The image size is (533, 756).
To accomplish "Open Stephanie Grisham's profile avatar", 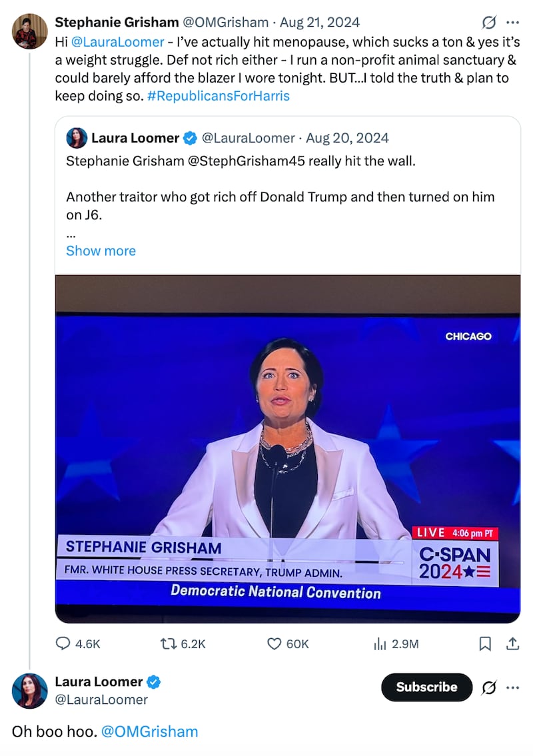I will (30, 31).
